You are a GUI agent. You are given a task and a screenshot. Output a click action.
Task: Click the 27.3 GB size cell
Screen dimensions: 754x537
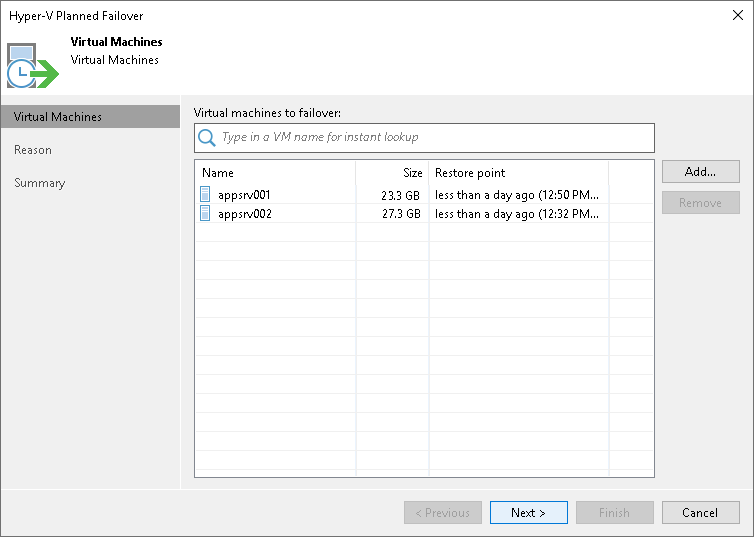pos(401,214)
